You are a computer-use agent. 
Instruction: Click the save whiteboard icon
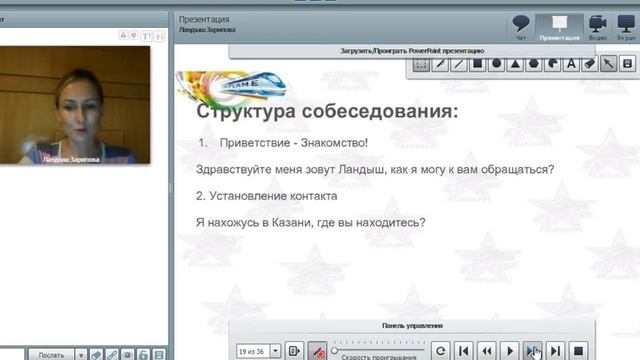click(x=627, y=64)
